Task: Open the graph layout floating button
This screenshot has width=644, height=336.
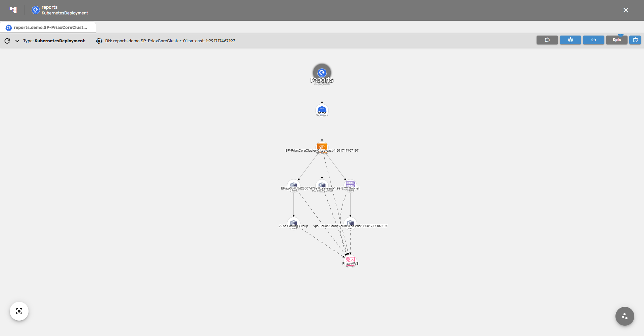Action: 625,316
